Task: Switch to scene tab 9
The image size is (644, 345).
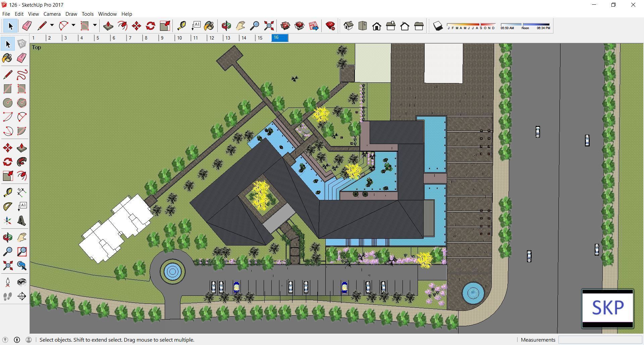Action: 167,38
